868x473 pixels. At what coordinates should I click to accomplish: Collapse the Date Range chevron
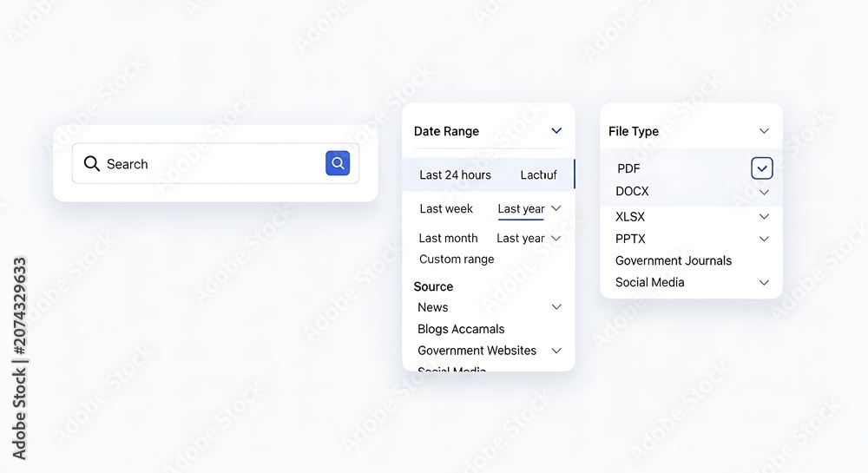pos(556,131)
